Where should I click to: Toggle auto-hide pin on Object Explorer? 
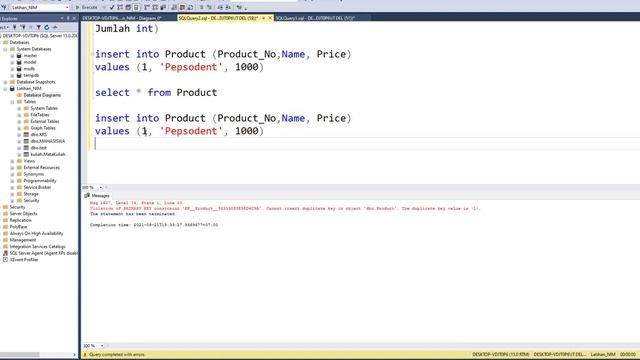click(68, 18)
